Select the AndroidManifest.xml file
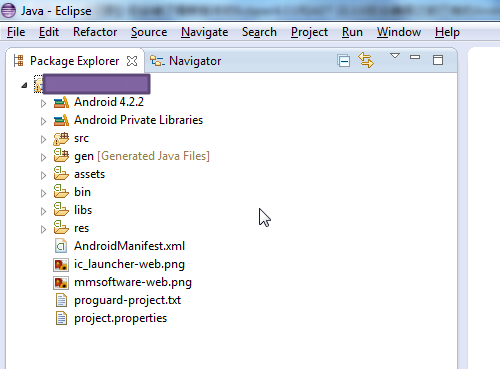 (129, 246)
